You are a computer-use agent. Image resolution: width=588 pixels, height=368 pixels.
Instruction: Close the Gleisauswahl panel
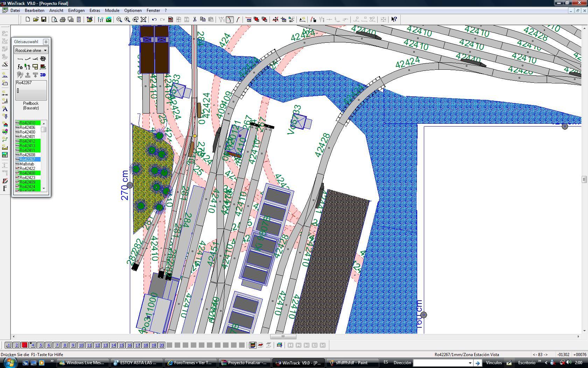pos(46,42)
